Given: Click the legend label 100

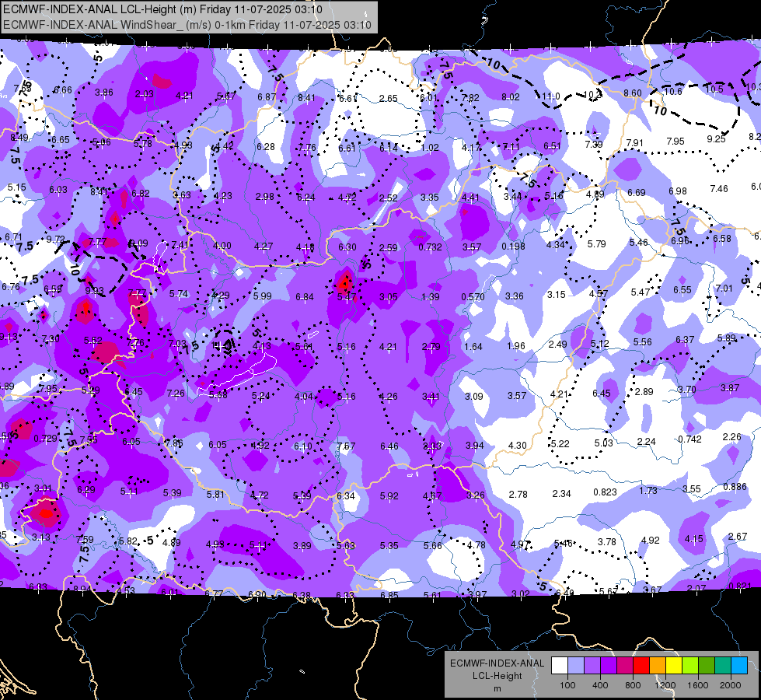Looking at the screenshot, I should [567, 685].
